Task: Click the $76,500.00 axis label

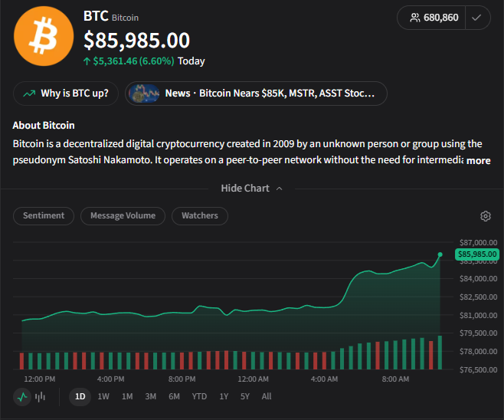Action: pyautogui.click(x=478, y=370)
